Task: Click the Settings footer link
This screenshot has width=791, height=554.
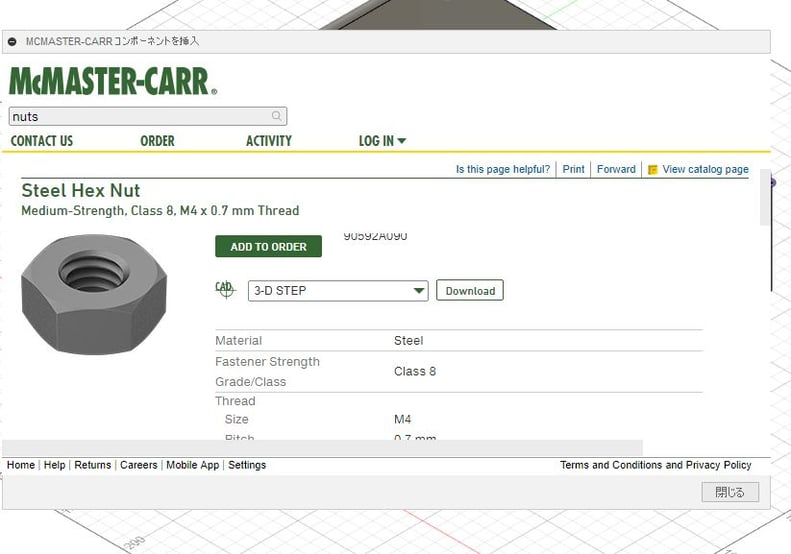Action: pyautogui.click(x=247, y=465)
